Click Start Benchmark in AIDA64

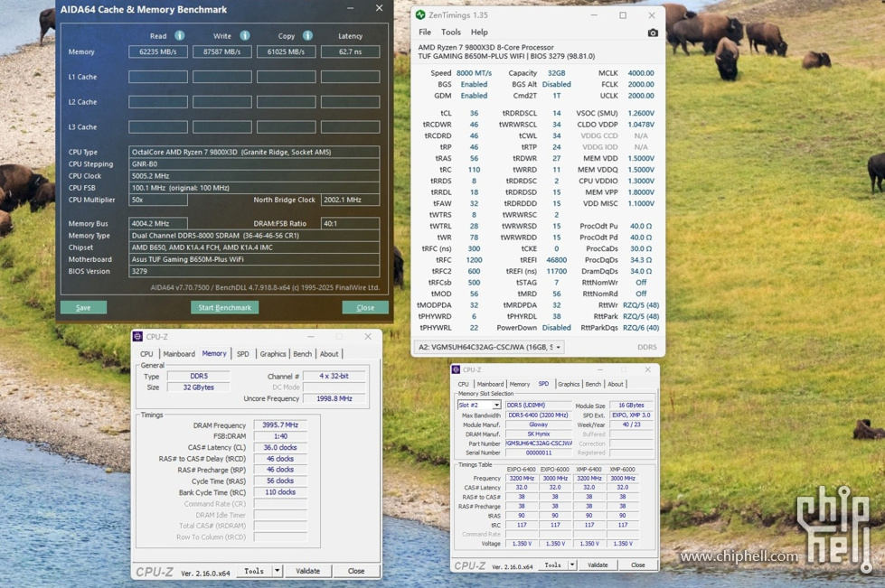click(x=224, y=308)
